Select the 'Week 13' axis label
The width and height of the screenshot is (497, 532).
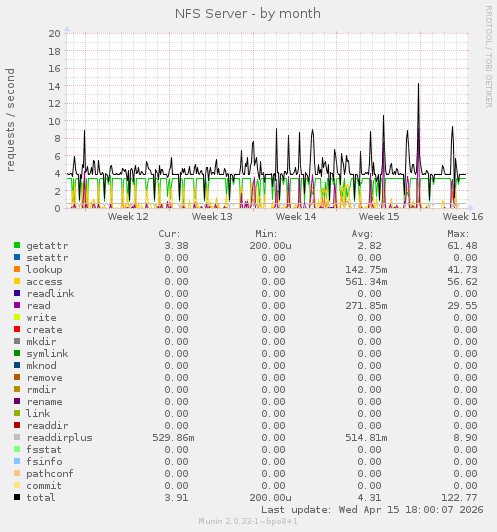(212, 216)
